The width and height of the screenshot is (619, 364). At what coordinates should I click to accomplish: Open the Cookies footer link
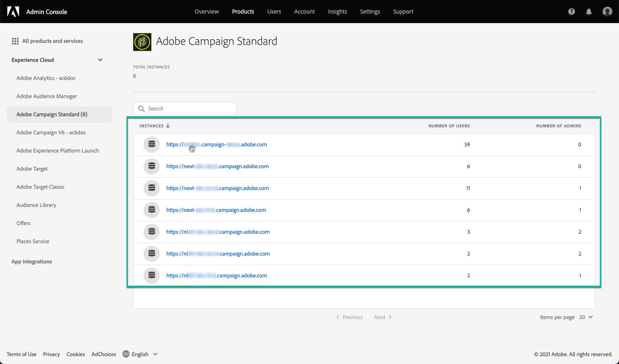click(76, 354)
